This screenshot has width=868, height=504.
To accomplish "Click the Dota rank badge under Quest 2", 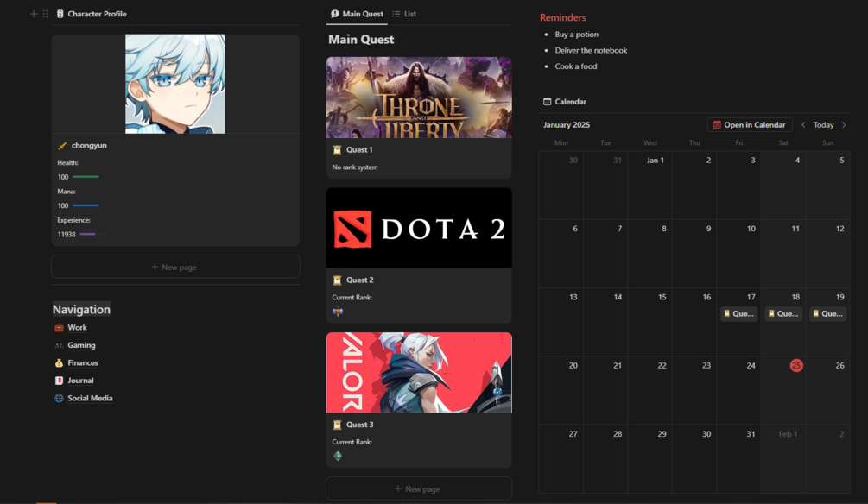I will coord(338,312).
